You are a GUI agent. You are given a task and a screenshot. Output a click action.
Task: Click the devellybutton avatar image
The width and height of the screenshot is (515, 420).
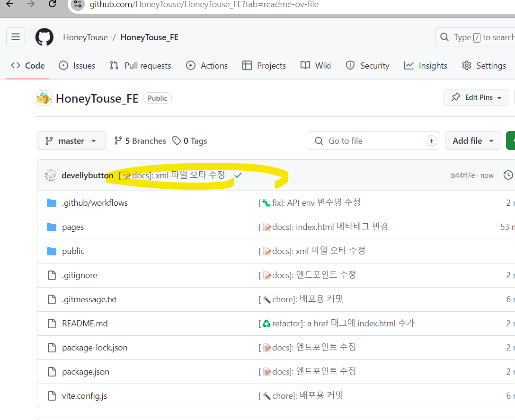tap(51, 175)
